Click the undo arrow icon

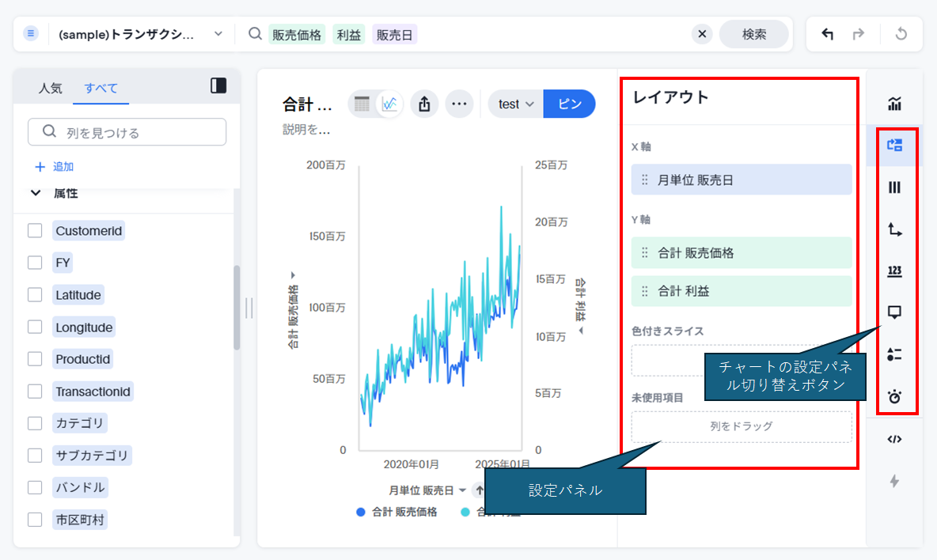[828, 35]
